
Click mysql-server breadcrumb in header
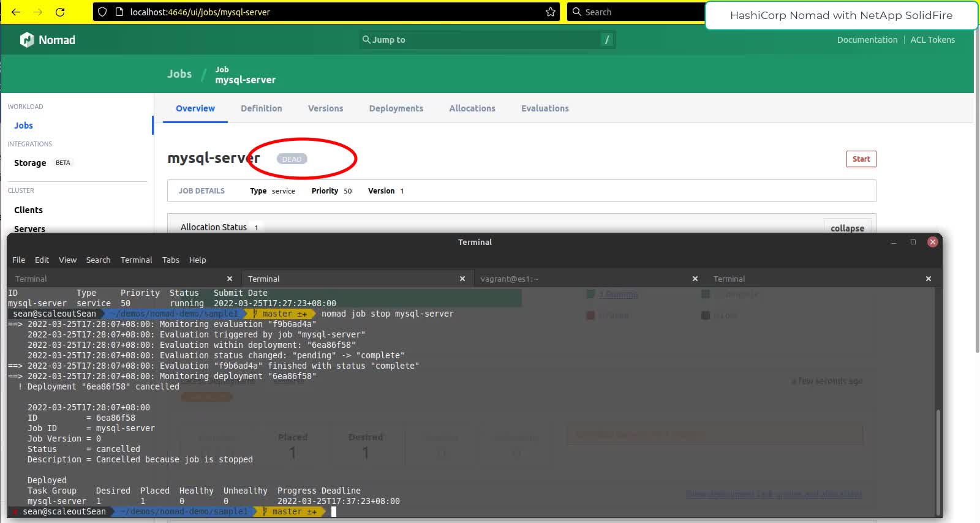click(x=245, y=80)
